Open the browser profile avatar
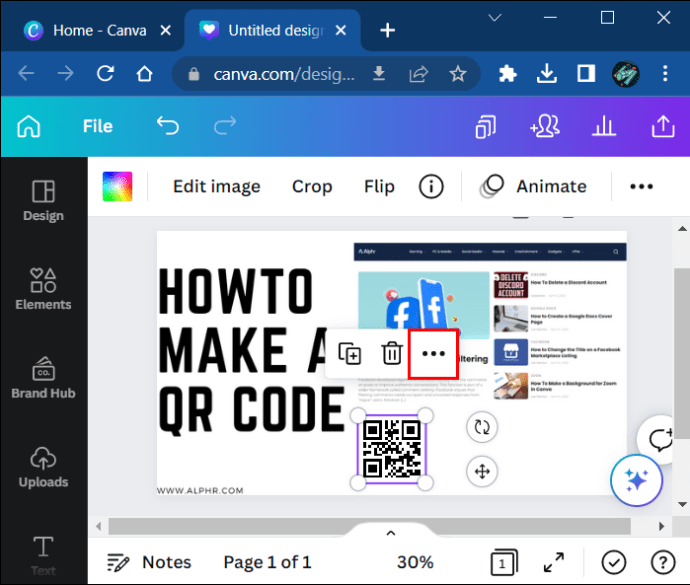 coord(625,74)
